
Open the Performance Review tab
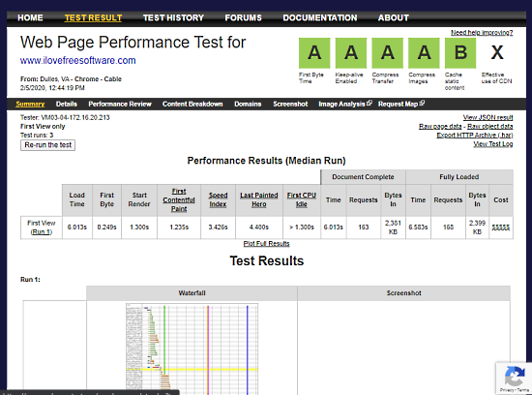pos(120,104)
